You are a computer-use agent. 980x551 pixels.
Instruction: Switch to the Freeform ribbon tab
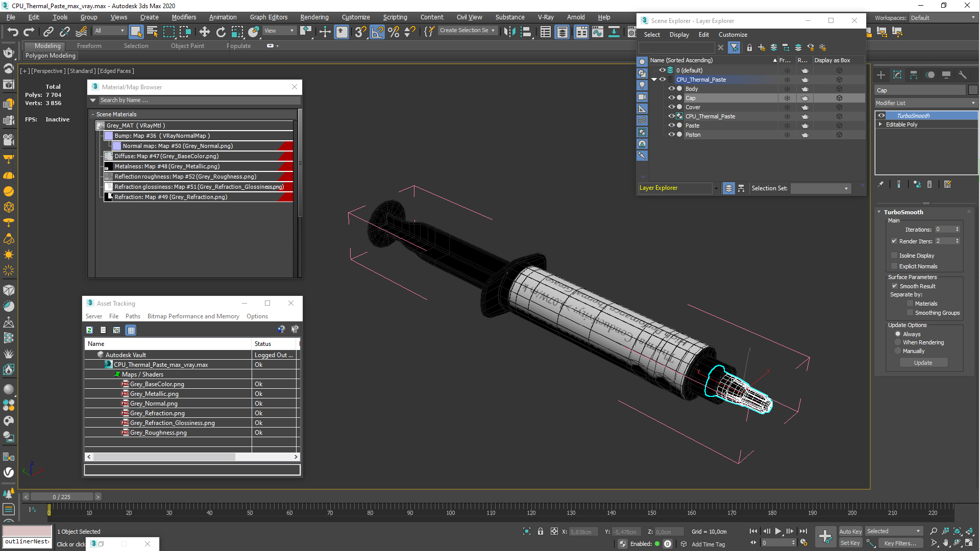pos(89,46)
